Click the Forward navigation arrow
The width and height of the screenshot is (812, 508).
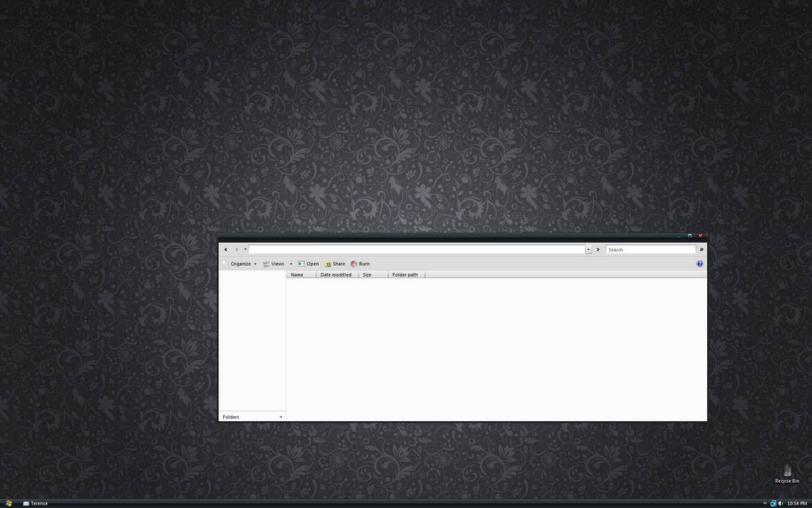click(x=237, y=249)
